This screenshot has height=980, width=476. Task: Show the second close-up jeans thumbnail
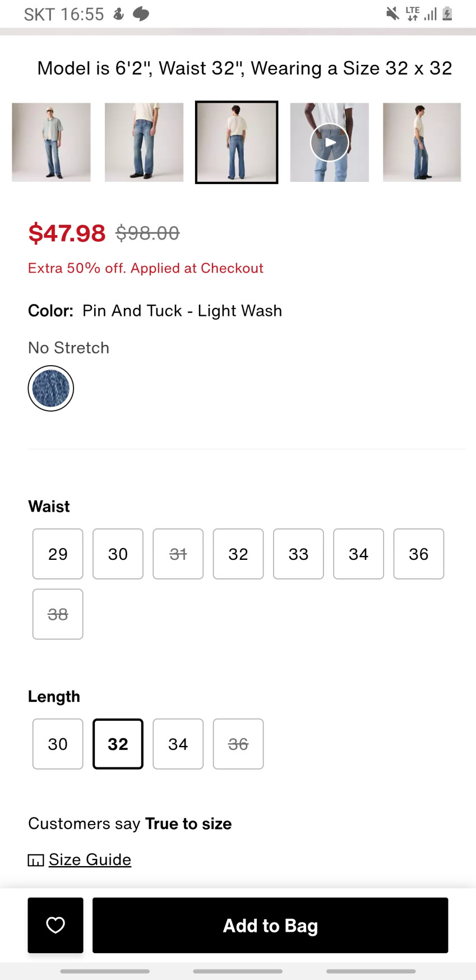pyautogui.click(x=144, y=142)
